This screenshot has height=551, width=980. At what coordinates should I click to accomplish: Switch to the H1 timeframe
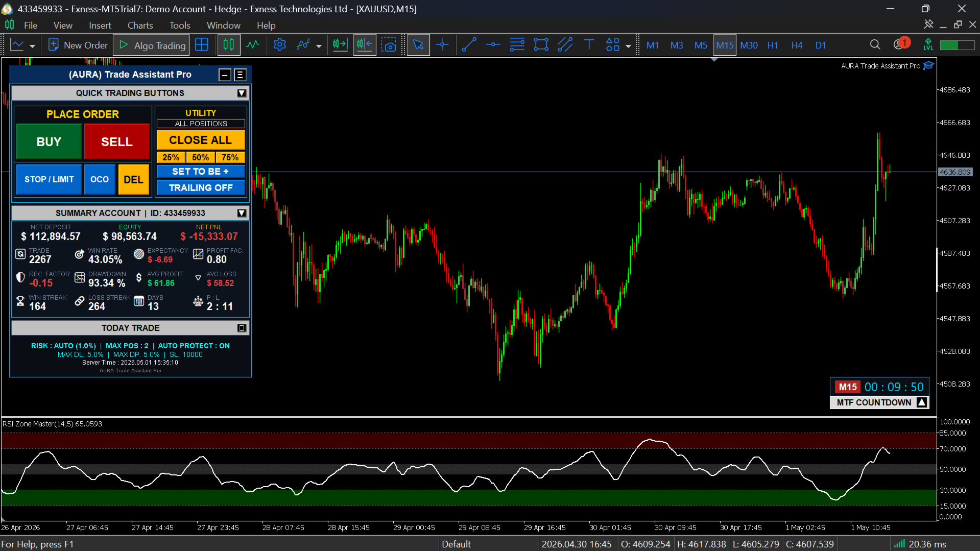tap(772, 45)
